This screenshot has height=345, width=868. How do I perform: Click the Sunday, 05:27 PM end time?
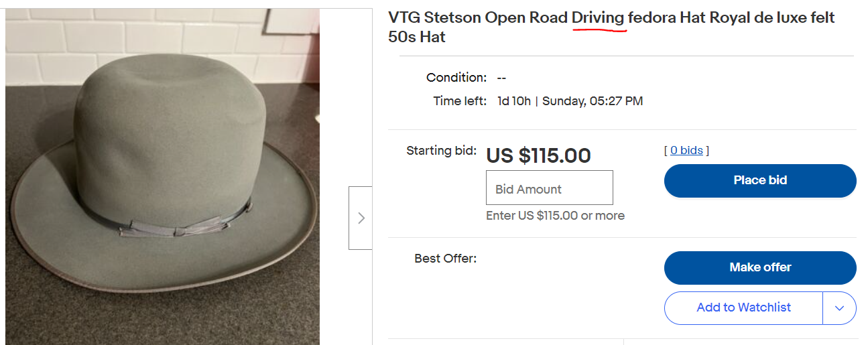coord(593,102)
